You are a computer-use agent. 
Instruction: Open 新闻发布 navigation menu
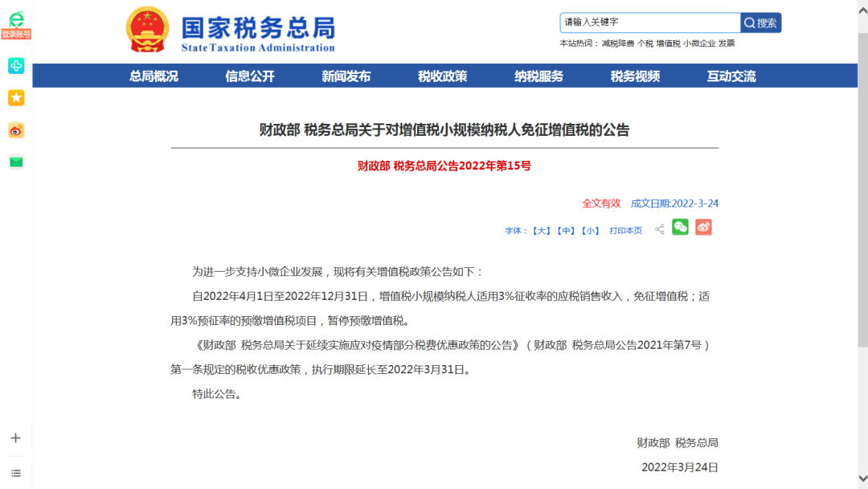click(346, 76)
